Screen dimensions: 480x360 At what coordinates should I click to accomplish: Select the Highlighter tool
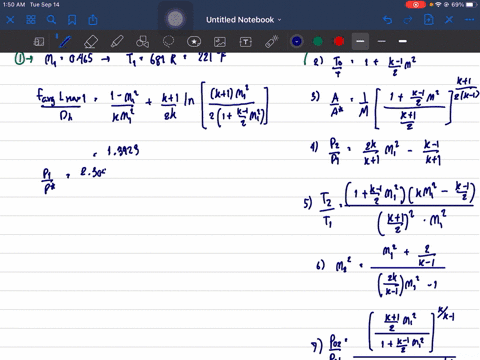[117, 42]
